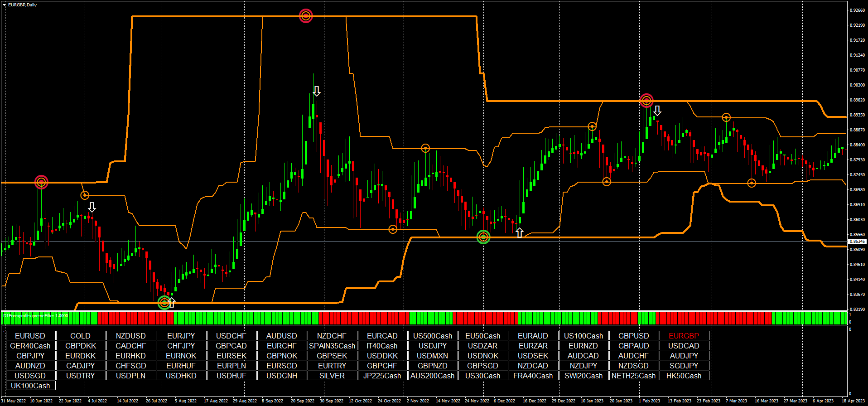Image resolution: width=868 pixels, height=406 pixels.
Task: Click the white down arrow below the highest peak
Action: [317, 91]
